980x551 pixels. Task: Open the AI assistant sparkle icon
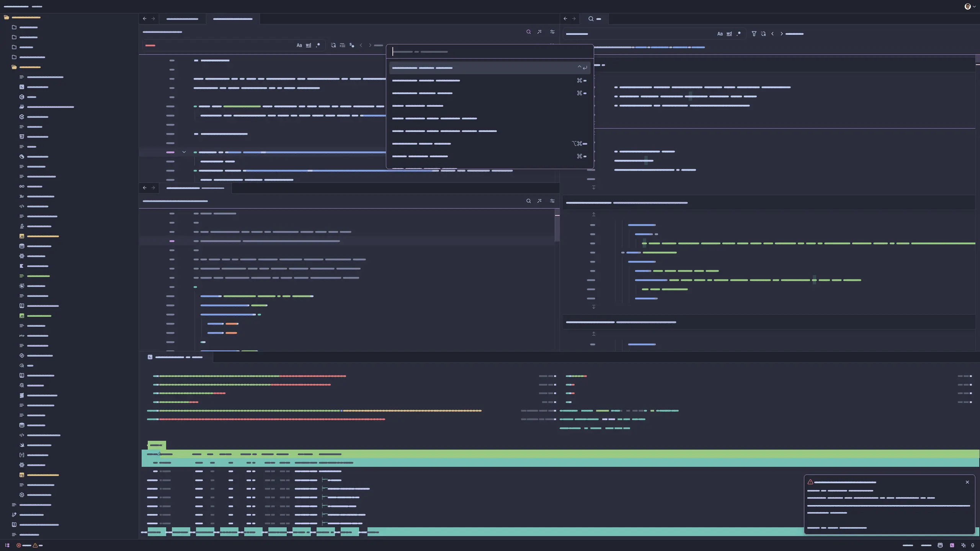coord(964,545)
